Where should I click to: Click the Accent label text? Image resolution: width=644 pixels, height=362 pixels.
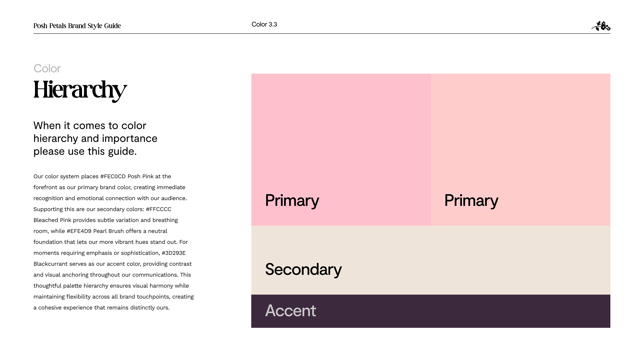[290, 311]
